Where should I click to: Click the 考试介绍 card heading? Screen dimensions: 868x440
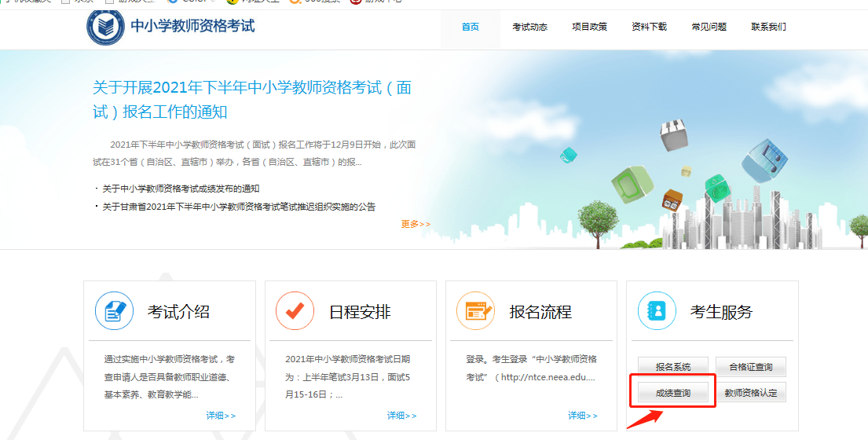click(178, 312)
